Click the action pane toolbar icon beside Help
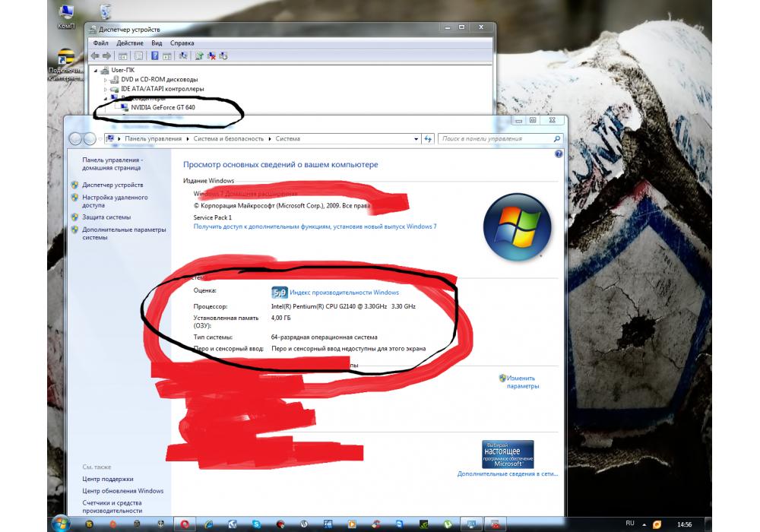 pos(166,56)
